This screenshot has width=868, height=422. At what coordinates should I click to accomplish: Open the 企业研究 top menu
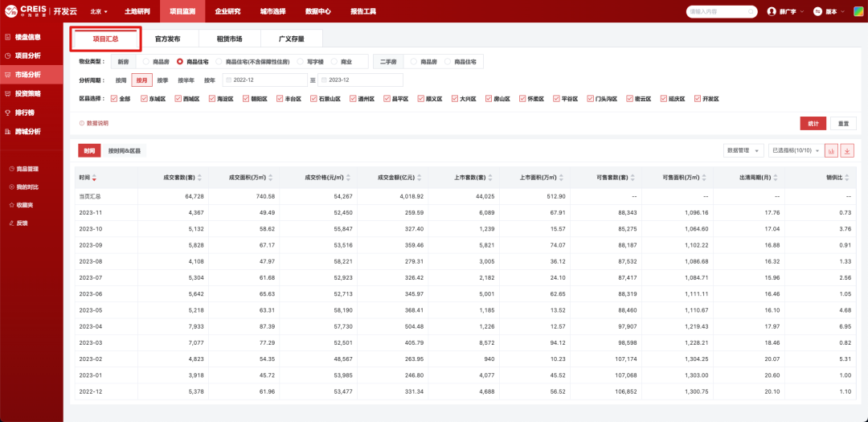[227, 11]
